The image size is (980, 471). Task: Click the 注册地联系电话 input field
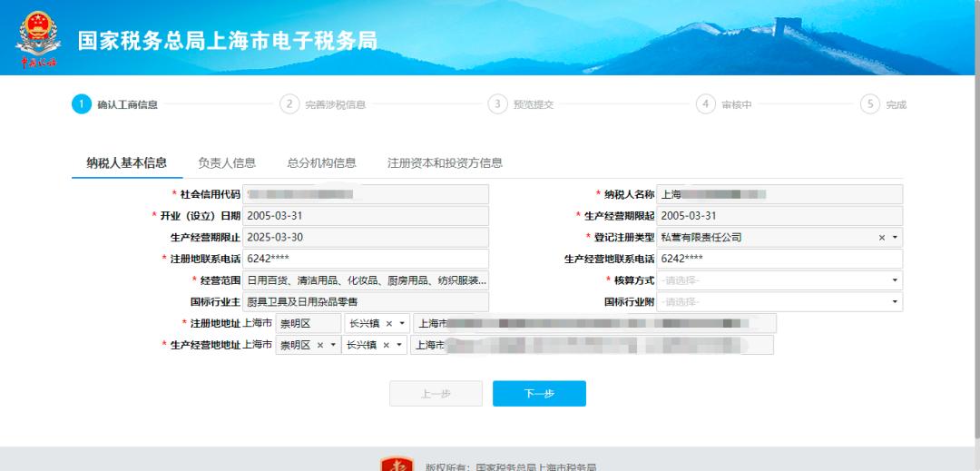pyautogui.click(x=367, y=260)
